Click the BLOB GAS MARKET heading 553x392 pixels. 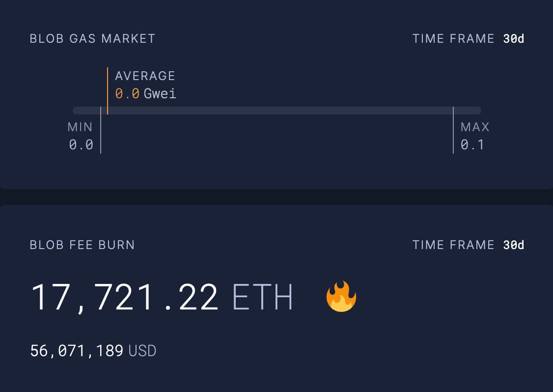click(92, 39)
